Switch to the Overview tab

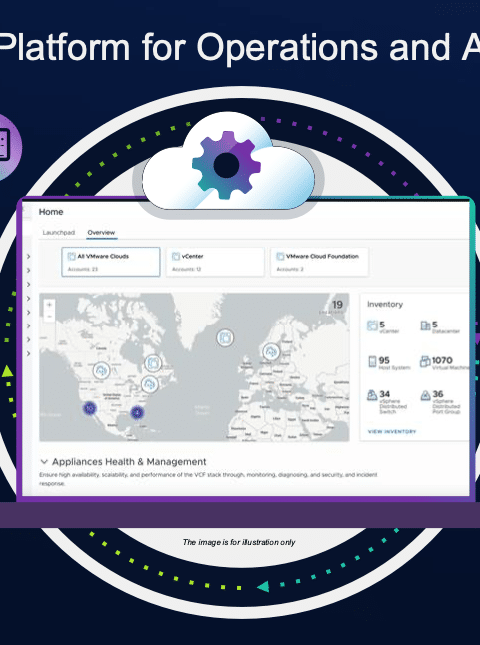101,232
